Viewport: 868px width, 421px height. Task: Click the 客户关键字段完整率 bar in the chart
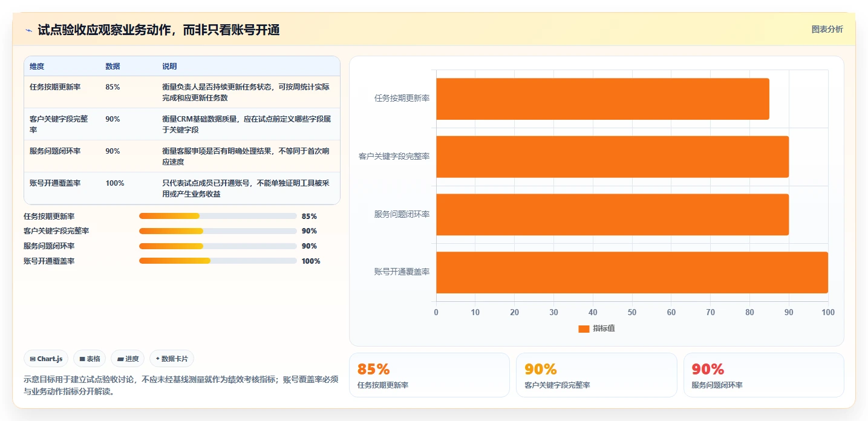pyautogui.click(x=612, y=157)
